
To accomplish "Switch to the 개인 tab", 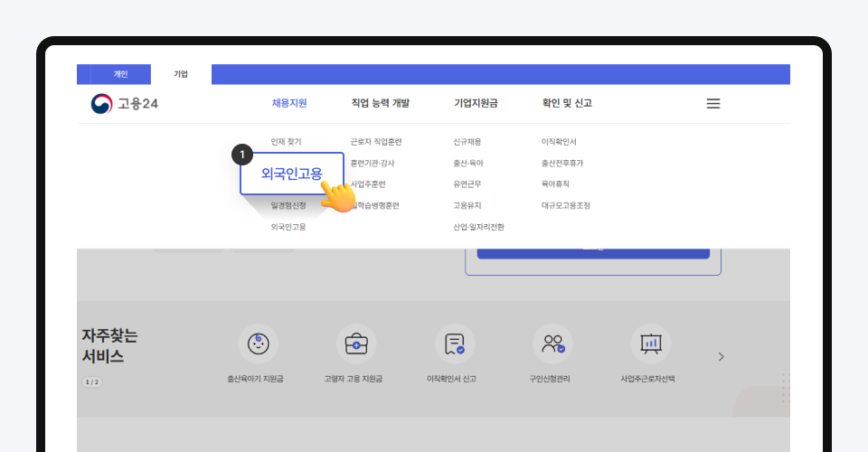I will click(x=120, y=74).
